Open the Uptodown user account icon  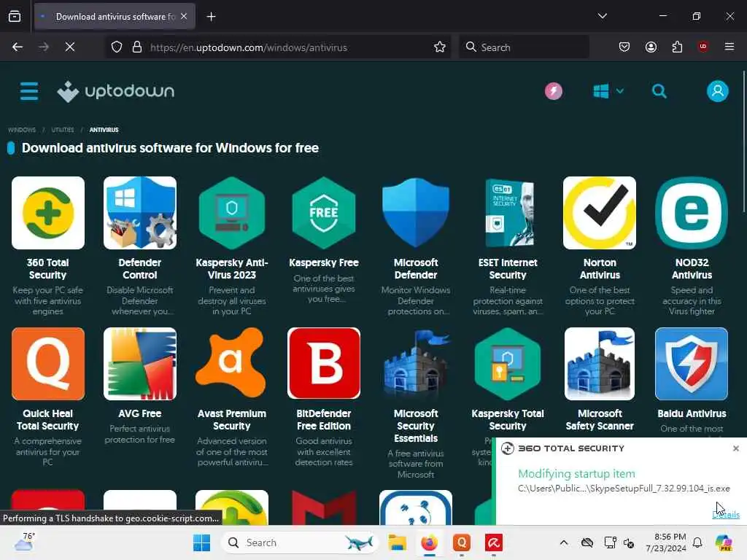click(718, 91)
